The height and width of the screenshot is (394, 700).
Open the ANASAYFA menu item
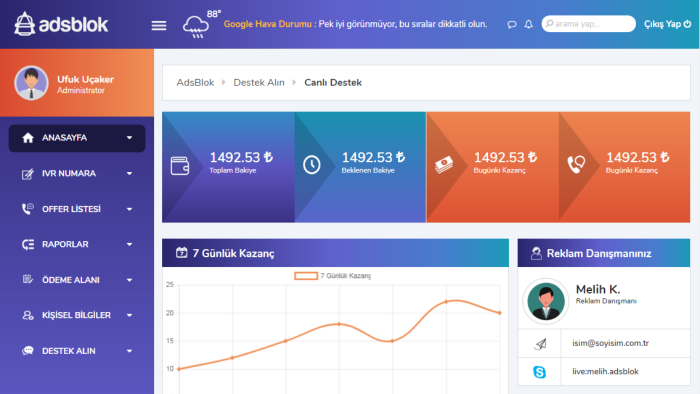coord(77,138)
